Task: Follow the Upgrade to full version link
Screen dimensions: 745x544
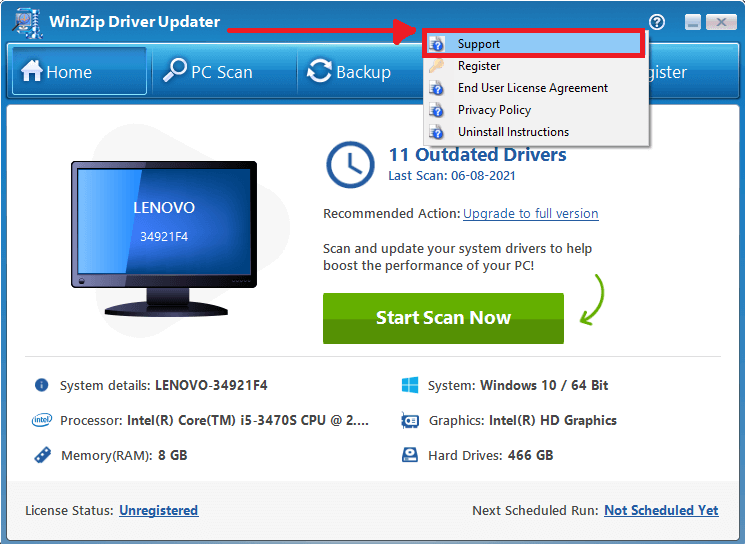Action: [531, 214]
